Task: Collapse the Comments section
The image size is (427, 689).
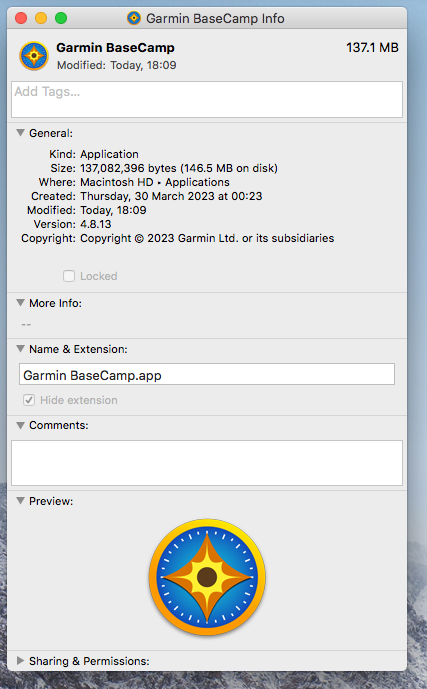Action: click(20, 425)
